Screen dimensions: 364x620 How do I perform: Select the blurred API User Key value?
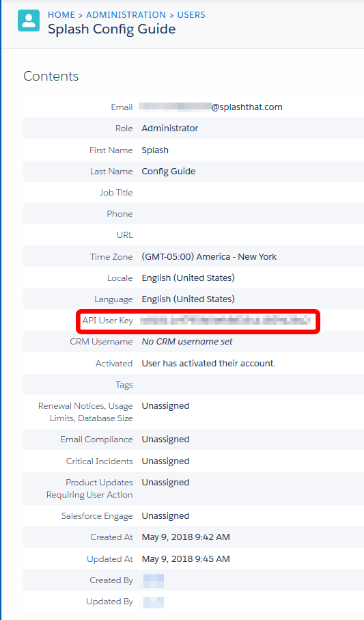(225, 321)
